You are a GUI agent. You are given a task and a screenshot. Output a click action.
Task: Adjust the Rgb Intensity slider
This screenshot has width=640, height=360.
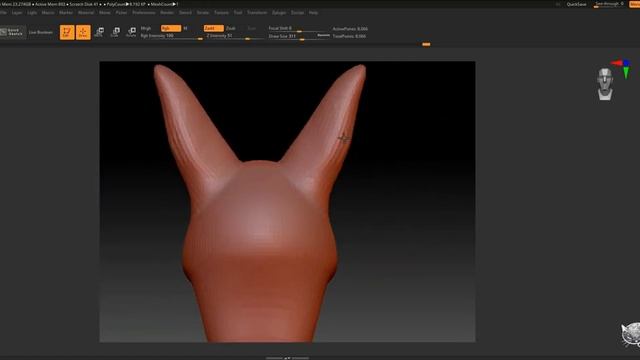click(x=171, y=36)
